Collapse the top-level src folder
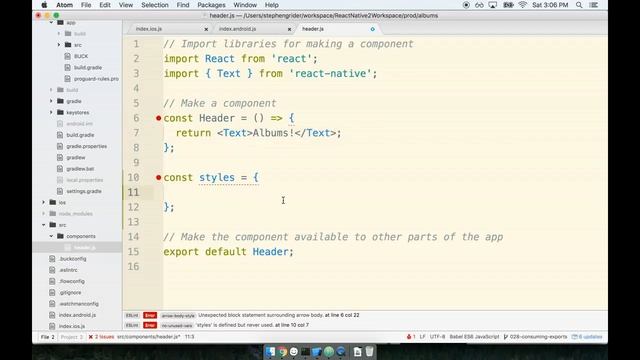This screenshot has height=360, width=640. point(44,225)
